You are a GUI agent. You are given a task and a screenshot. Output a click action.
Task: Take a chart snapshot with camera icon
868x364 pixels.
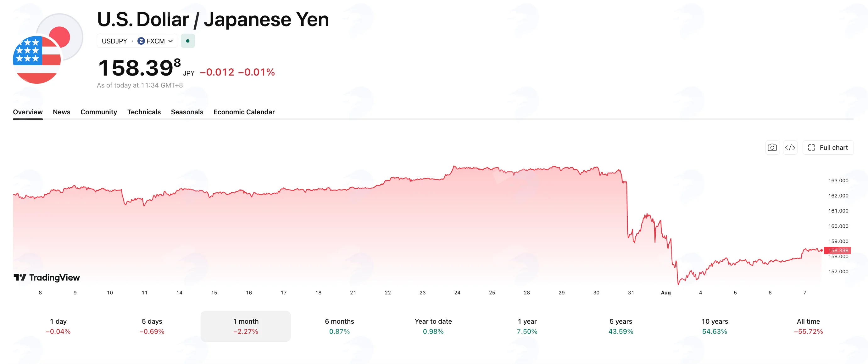pyautogui.click(x=772, y=147)
